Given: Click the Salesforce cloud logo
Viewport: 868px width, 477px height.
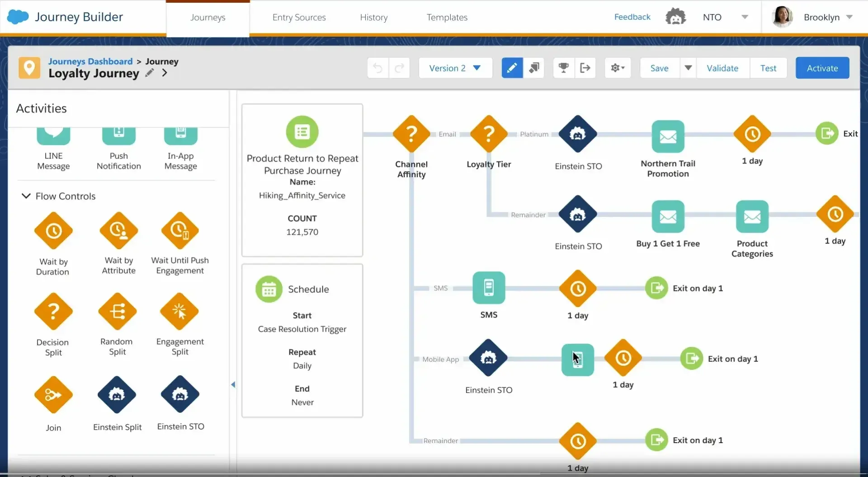Looking at the screenshot, I should pyautogui.click(x=18, y=17).
